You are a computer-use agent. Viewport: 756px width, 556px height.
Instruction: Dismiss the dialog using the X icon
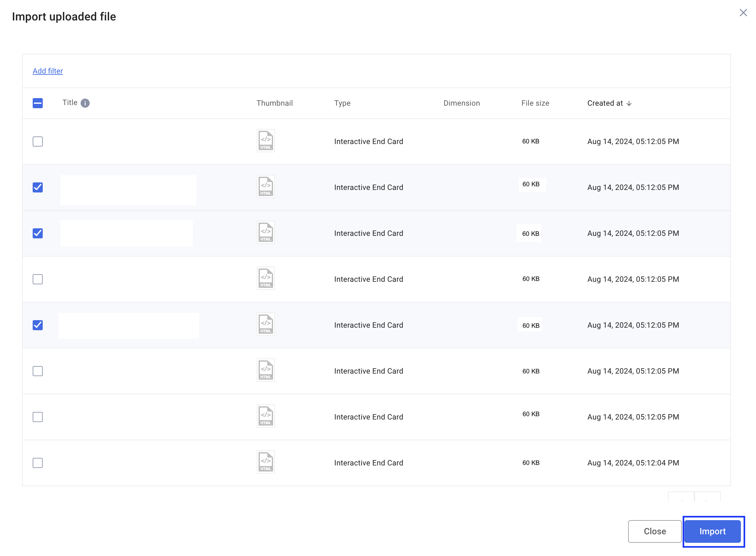(x=743, y=13)
